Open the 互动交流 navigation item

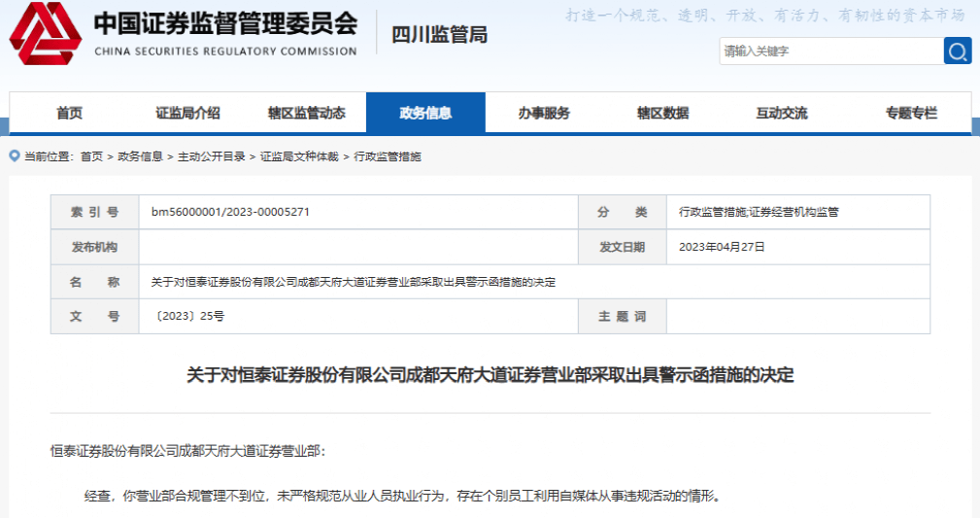tap(781, 113)
